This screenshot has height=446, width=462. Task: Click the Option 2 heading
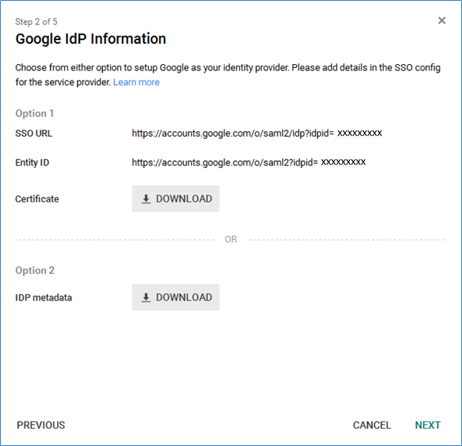pos(35,270)
